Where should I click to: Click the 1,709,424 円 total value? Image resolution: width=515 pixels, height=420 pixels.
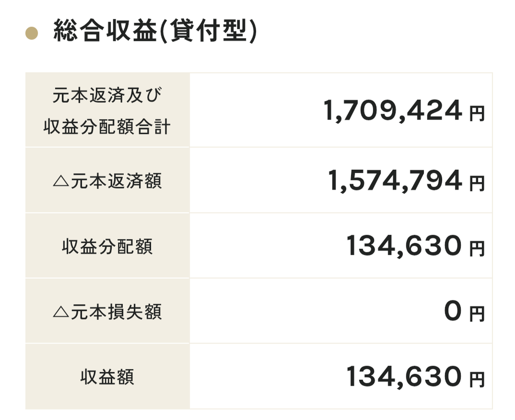pyautogui.click(x=404, y=110)
